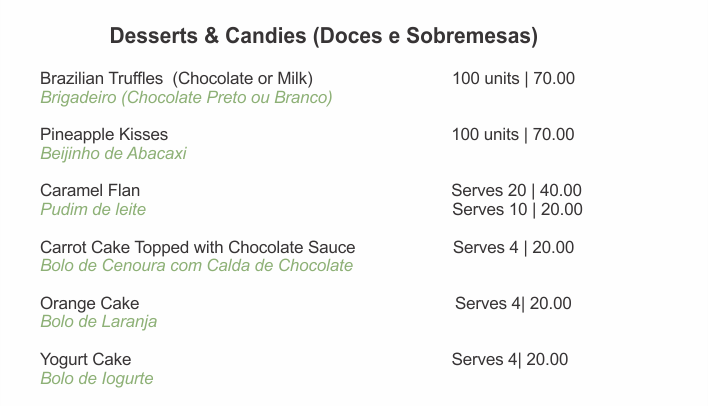This screenshot has height=406, width=708.
Task: Click the Brigadeiro Portuguese subtitle
Action: point(186,97)
